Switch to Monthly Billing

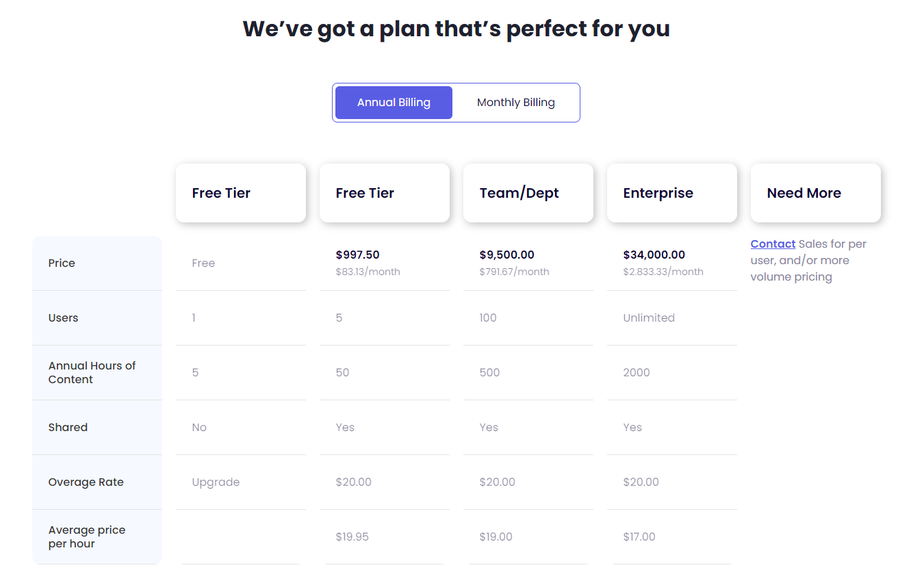pyautogui.click(x=515, y=102)
